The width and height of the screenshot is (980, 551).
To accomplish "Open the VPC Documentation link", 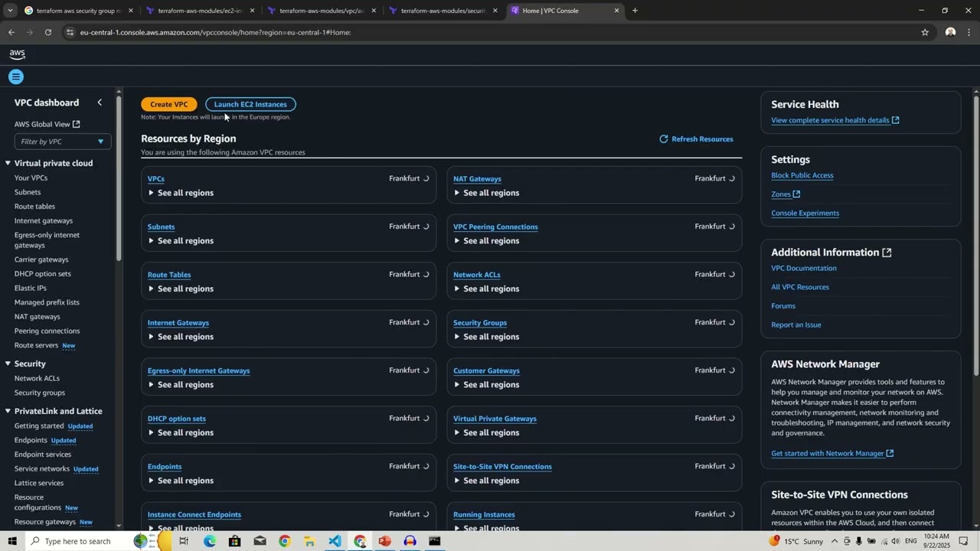I will (804, 268).
